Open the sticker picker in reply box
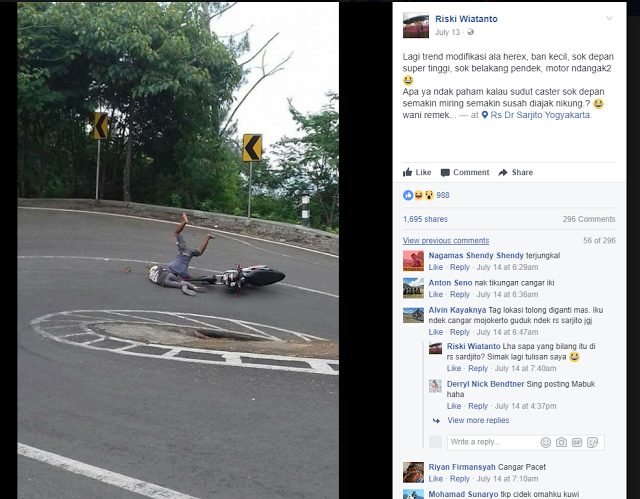640x499 pixels. tap(592, 442)
